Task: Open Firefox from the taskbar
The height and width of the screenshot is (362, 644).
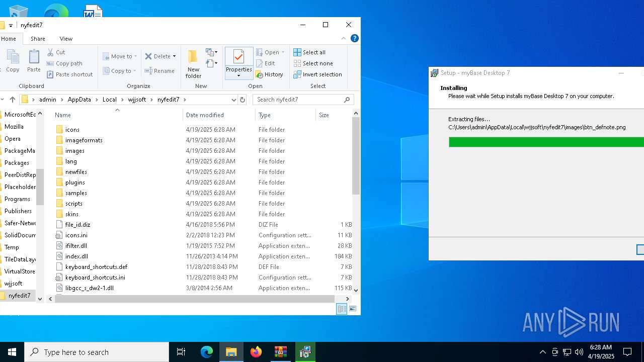Action: (256, 352)
